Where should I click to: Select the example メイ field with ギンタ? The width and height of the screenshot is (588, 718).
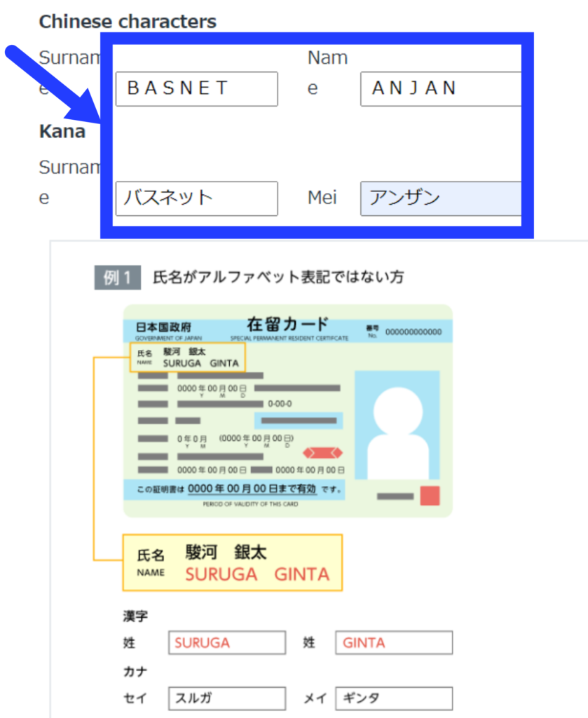(394, 698)
